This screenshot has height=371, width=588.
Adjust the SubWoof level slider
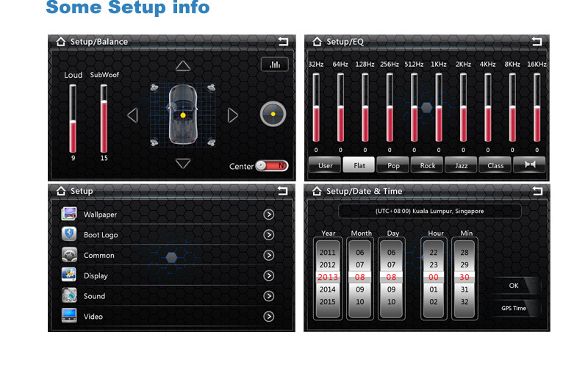[x=104, y=118]
